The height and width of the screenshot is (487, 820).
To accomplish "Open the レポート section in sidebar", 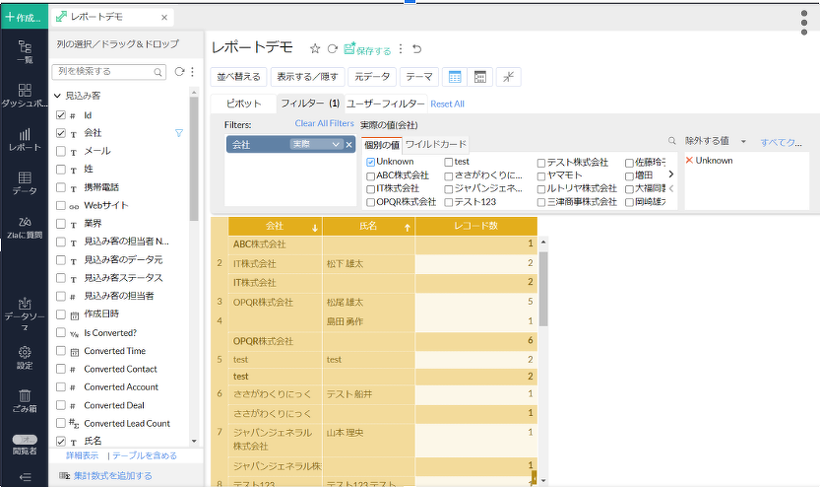I will (24, 139).
